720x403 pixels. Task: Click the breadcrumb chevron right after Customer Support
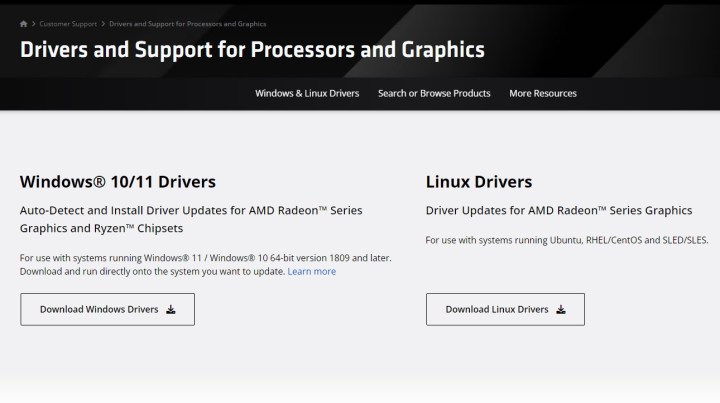coord(101,23)
